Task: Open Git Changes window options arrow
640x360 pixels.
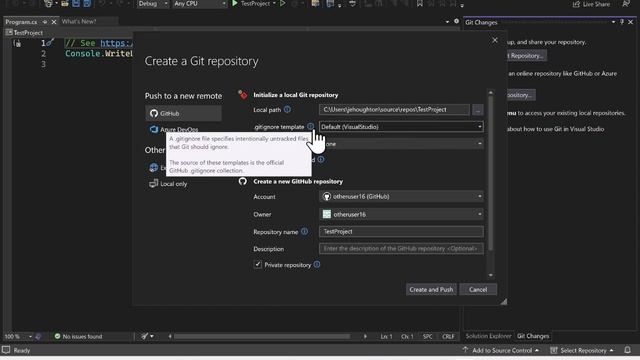Action: [x=613, y=22]
